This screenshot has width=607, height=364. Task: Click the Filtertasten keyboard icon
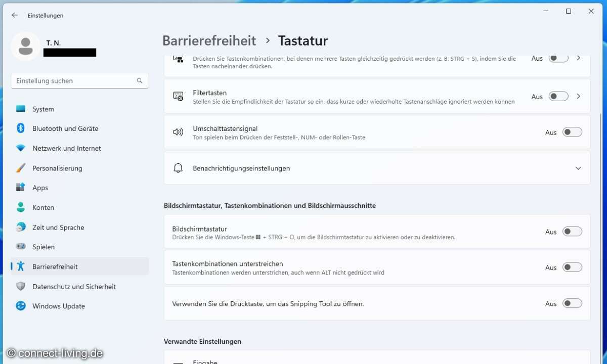pos(178,96)
